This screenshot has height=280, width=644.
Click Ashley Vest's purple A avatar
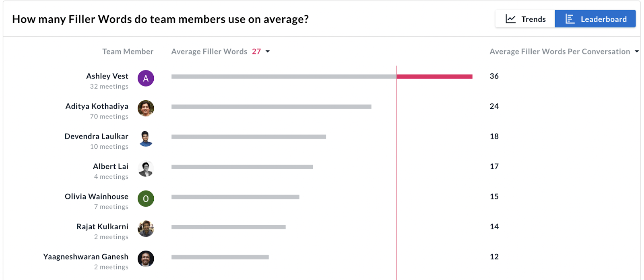click(x=146, y=78)
